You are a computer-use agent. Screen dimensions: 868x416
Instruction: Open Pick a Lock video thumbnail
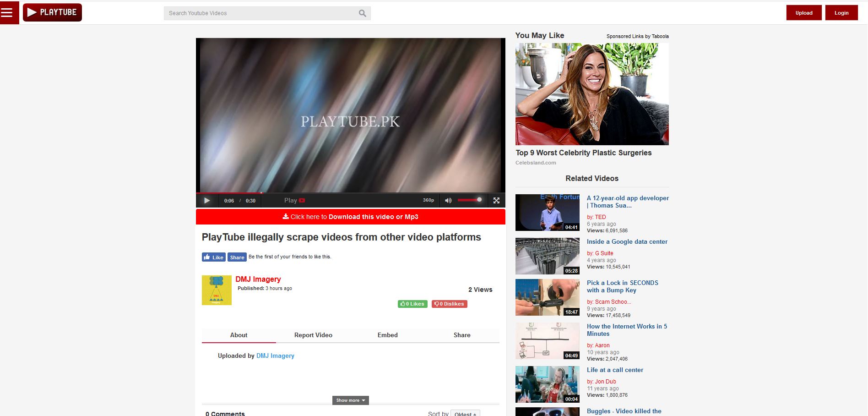[x=548, y=297]
